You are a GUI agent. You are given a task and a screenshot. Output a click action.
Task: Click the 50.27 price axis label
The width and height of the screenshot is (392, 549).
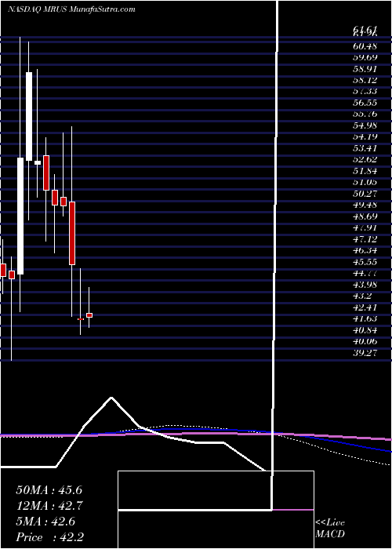click(x=365, y=194)
